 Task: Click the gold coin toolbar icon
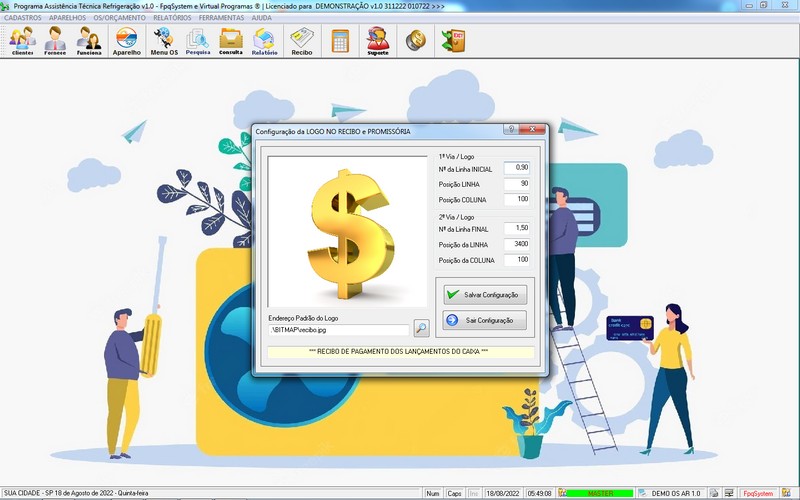[415, 41]
